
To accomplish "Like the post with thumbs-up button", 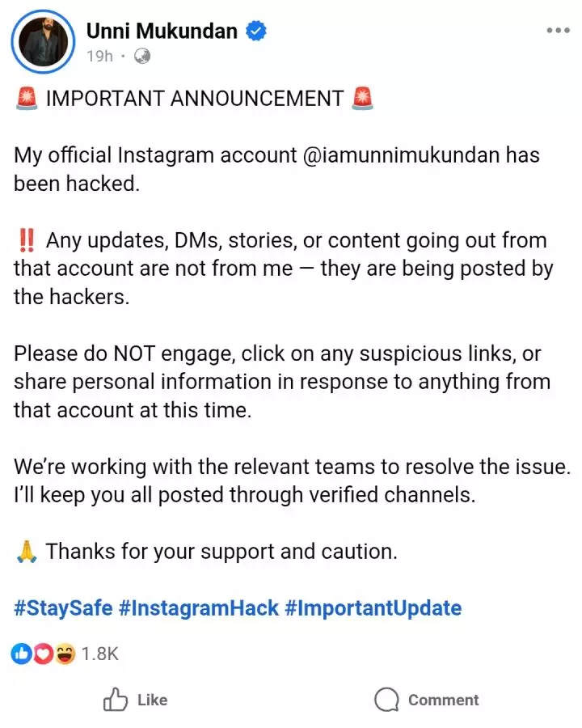I will (135, 700).
